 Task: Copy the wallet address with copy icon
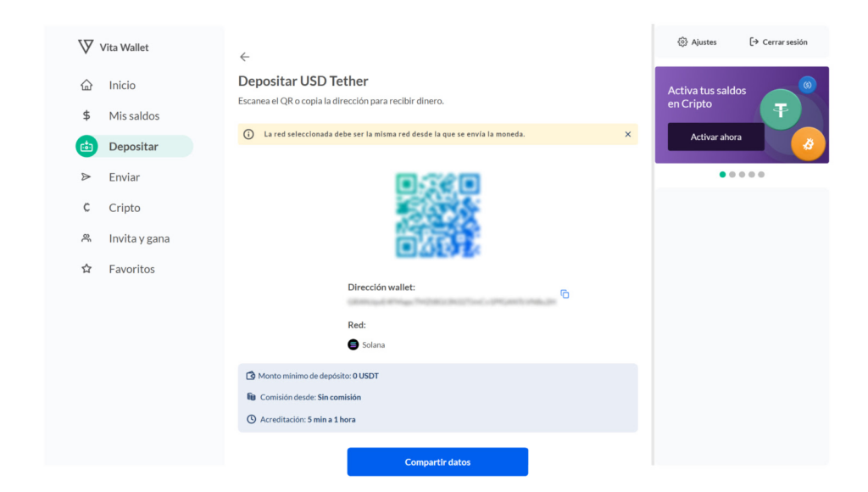[x=565, y=294]
